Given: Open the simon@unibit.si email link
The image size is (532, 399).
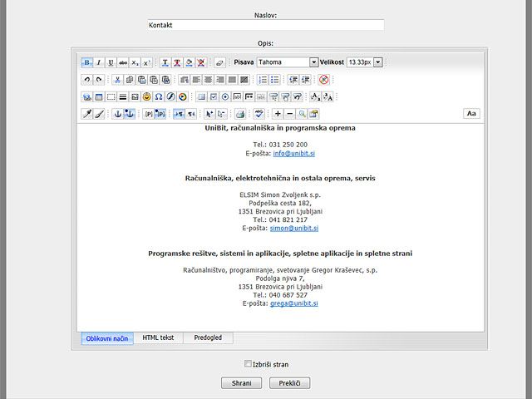Looking at the screenshot, I should click(x=294, y=228).
